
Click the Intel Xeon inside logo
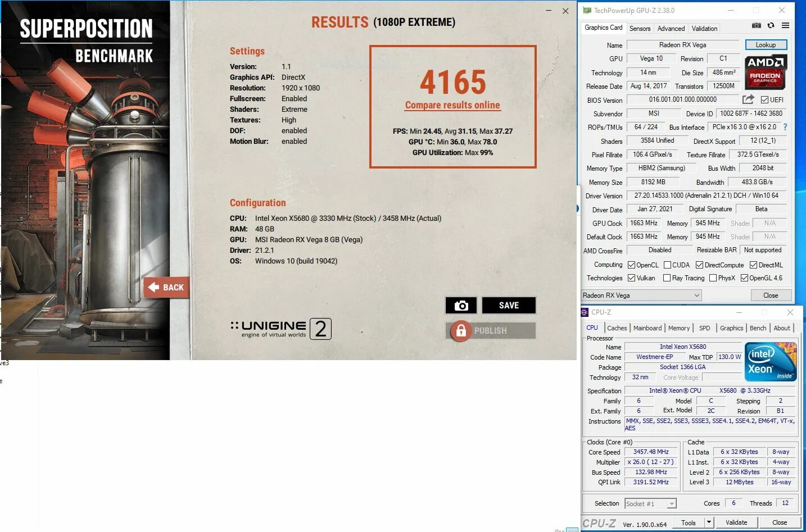click(x=771, y=362)
